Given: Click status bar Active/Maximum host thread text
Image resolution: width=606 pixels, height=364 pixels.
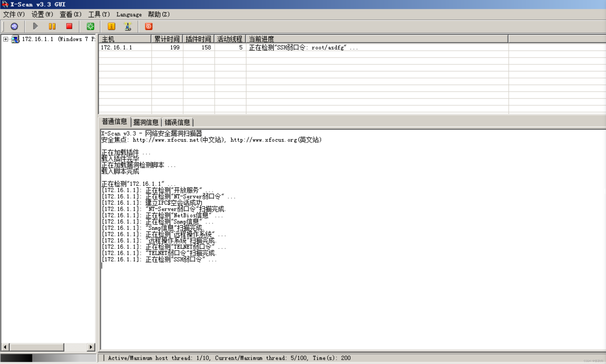Looking at the screenshot, I should pos(159,358).
